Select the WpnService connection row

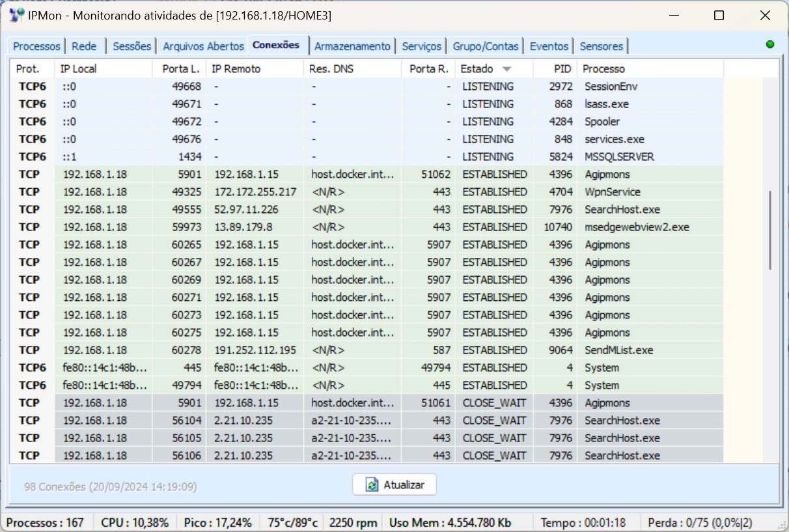(367, 192)
